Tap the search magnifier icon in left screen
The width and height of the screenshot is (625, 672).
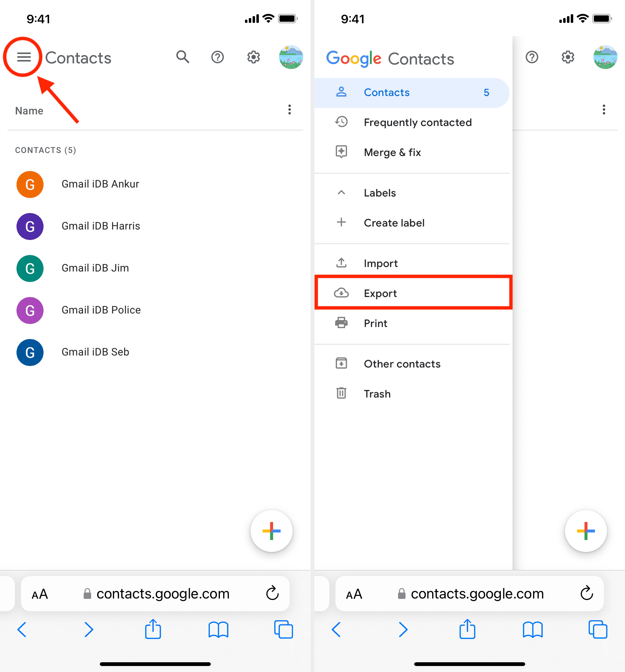tap(183, 57)
